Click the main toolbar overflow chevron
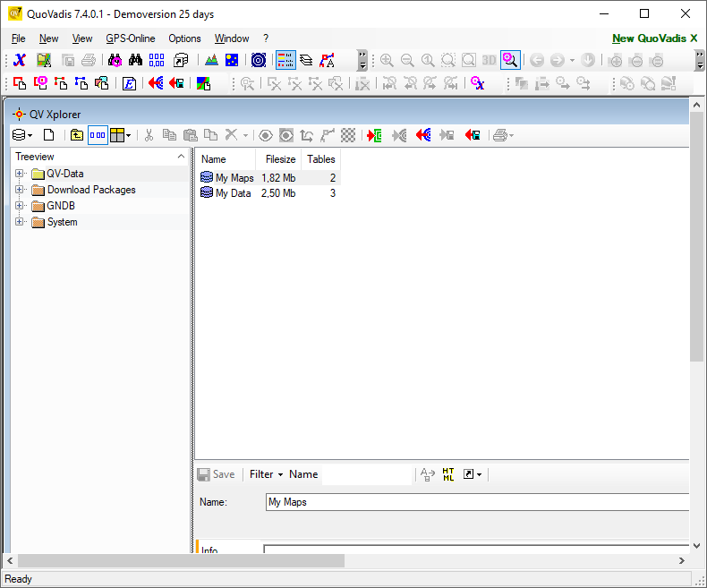 362,60
